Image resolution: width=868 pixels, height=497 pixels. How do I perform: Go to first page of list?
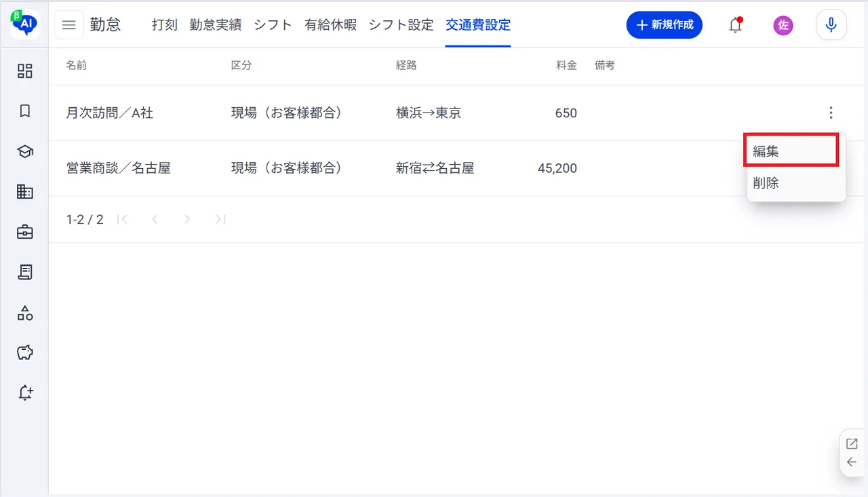(x=123, y=219)
